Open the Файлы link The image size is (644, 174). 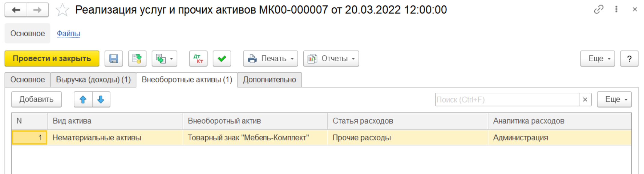click(x=69, y=34)
